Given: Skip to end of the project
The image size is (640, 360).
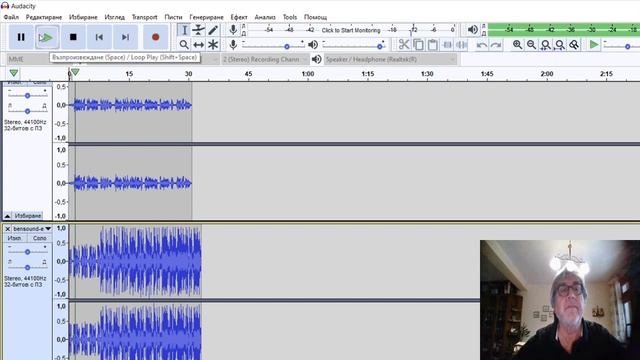Looking at the screenshot, I should [125, 37].
